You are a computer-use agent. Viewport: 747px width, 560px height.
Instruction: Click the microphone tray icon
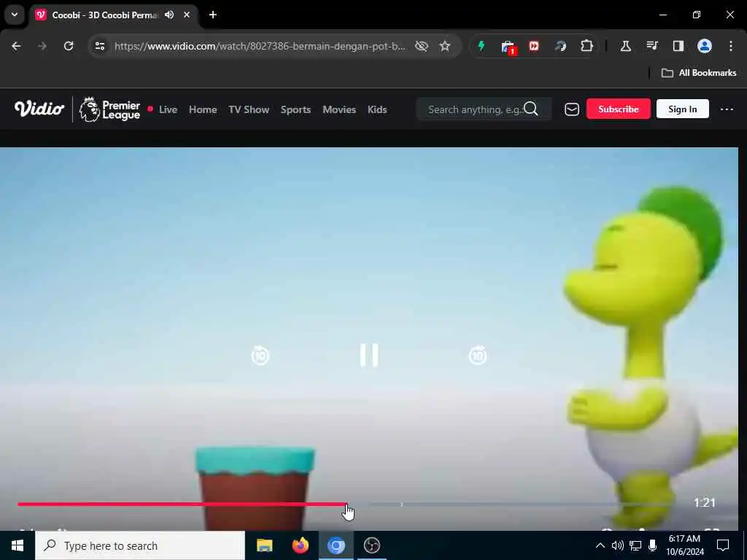pyautogui.click(x=653, y=545)
